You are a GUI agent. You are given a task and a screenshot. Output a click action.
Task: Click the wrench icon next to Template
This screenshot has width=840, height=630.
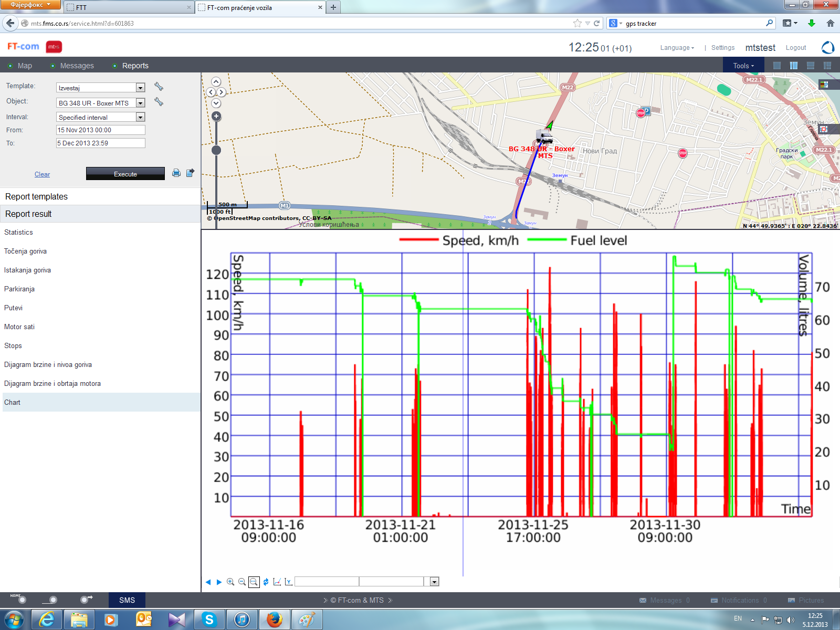pyautogui.click(x=159, y=87)
